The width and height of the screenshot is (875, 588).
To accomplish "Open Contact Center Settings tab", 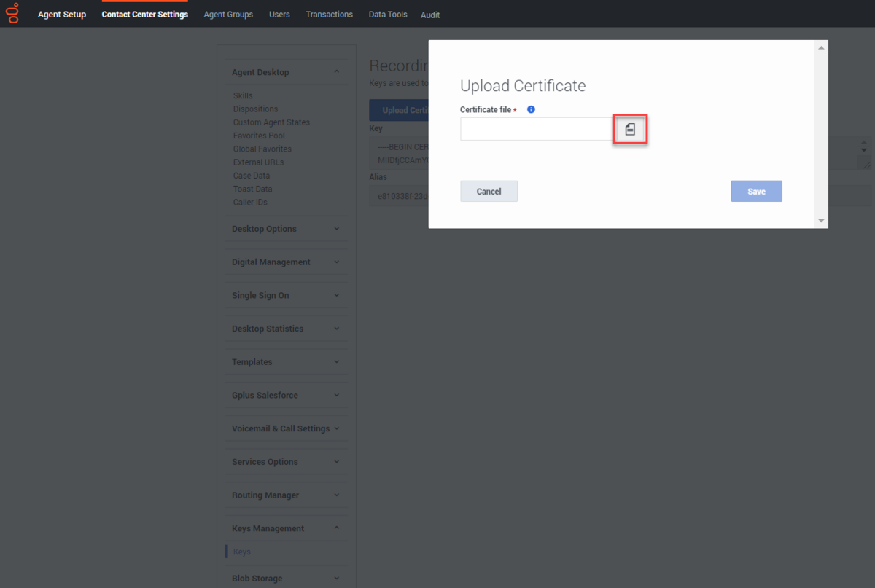I will pyautogui.click(x=145, y=15).
